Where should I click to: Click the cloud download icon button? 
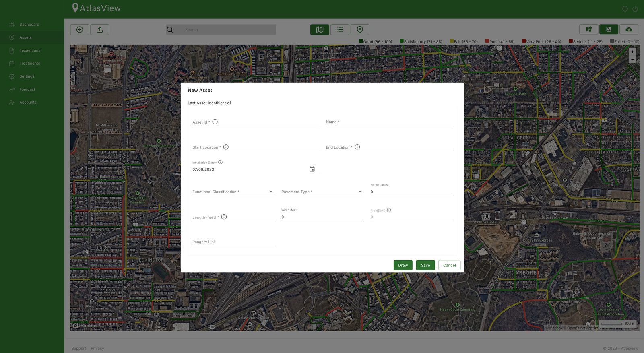click(629, 29)
